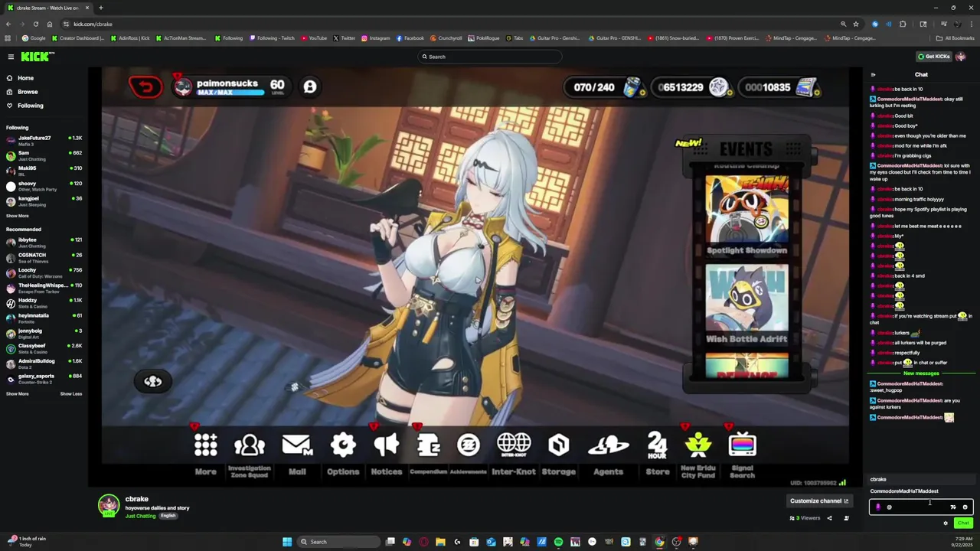Collapse the chat panel arrow

873,75
